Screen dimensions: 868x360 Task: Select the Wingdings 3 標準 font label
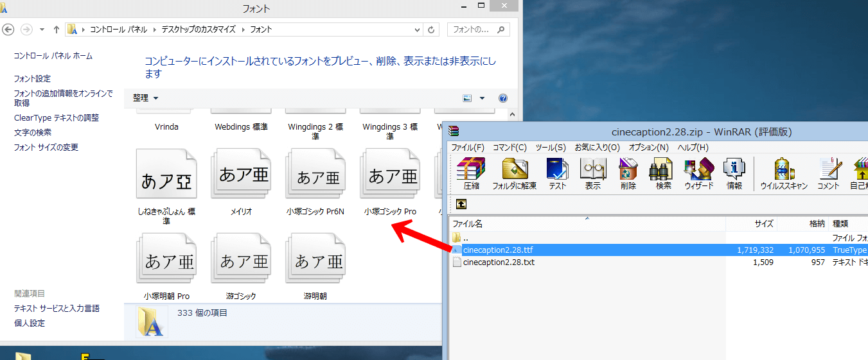(x=390, y=132)
